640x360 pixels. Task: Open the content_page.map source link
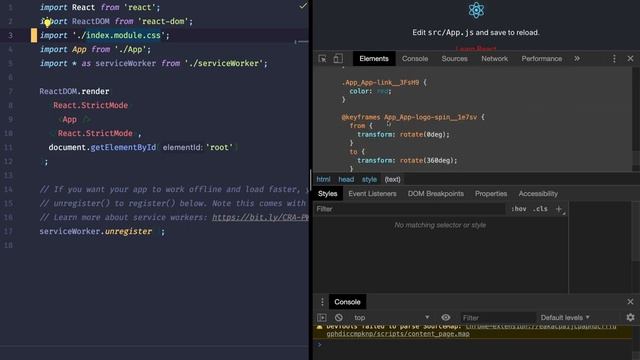click(398, 334)
